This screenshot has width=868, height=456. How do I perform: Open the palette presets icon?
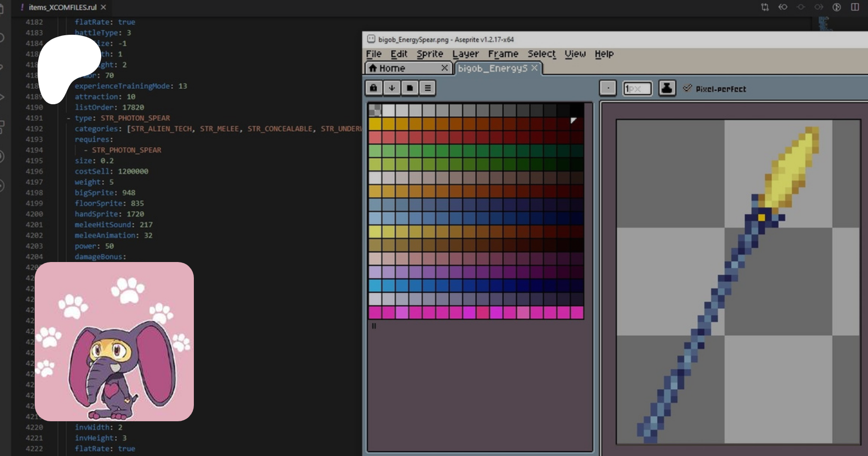pos(409,88)
